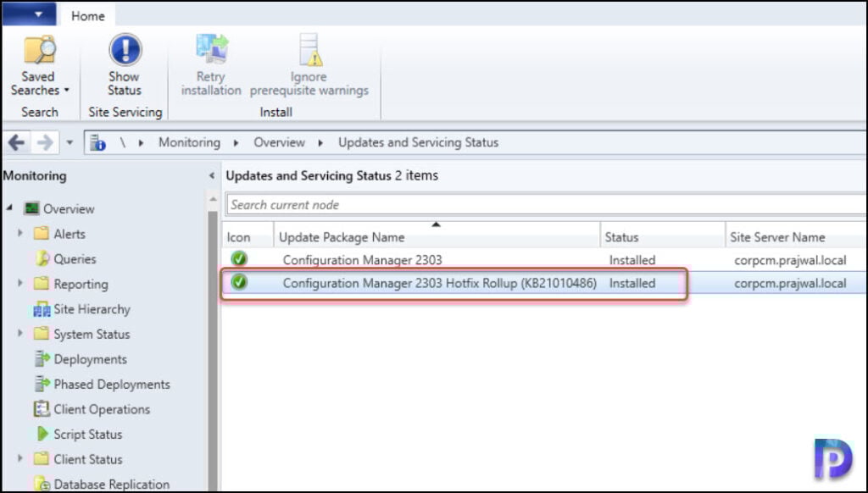The width and height of the screenshot is (868, 493).
Task: Expand the Client Status tree node
Action: tap(20, 458)
